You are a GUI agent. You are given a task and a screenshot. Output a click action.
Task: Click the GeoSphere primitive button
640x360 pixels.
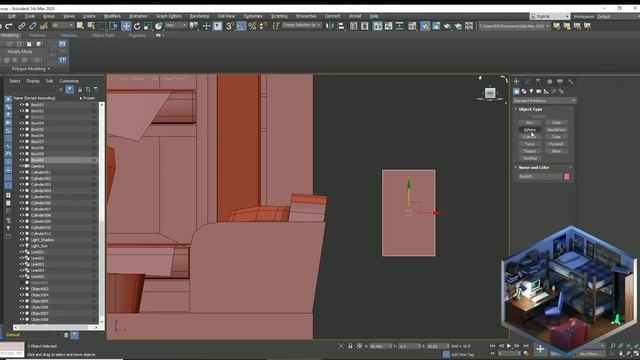[556, 130]
